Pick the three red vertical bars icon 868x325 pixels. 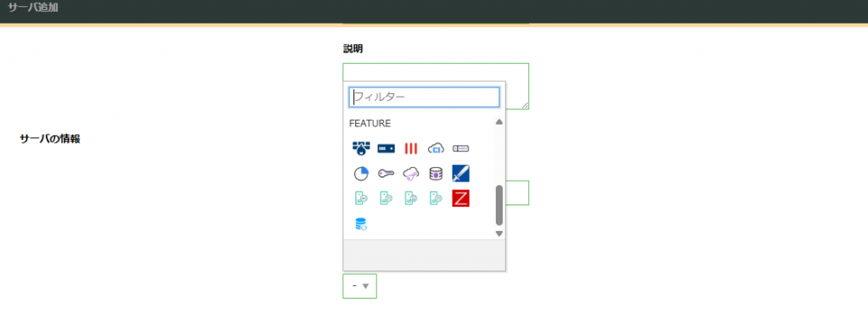pos(411,148)
